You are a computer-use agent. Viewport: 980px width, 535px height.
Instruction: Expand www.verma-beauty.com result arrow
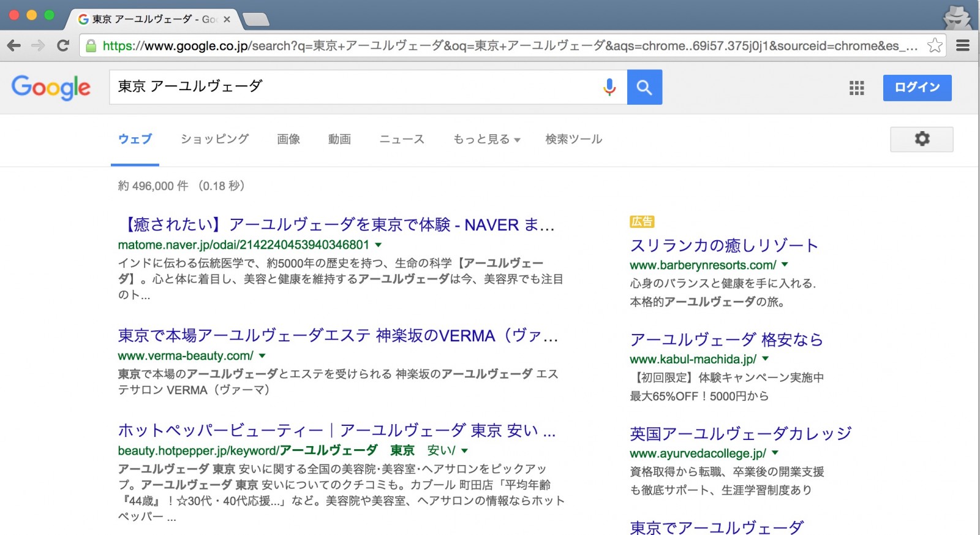(262, 356)
